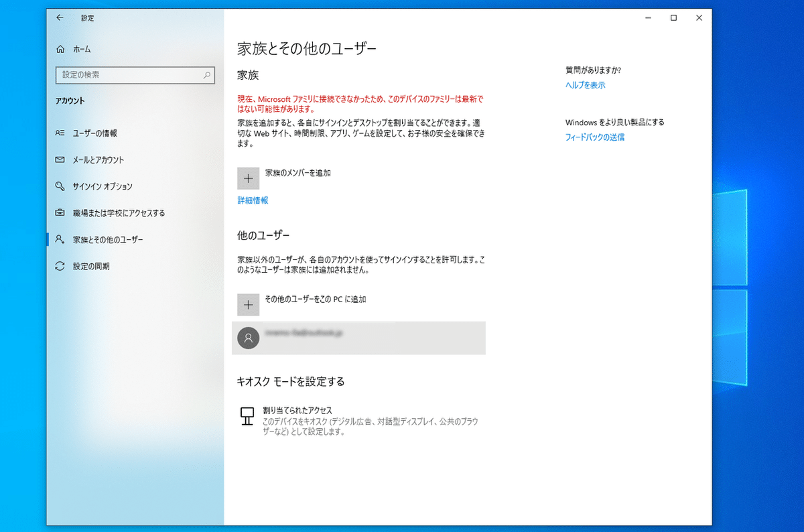
Task: Open the 詳細情報 link under 家族
Action: coord(252,200)
